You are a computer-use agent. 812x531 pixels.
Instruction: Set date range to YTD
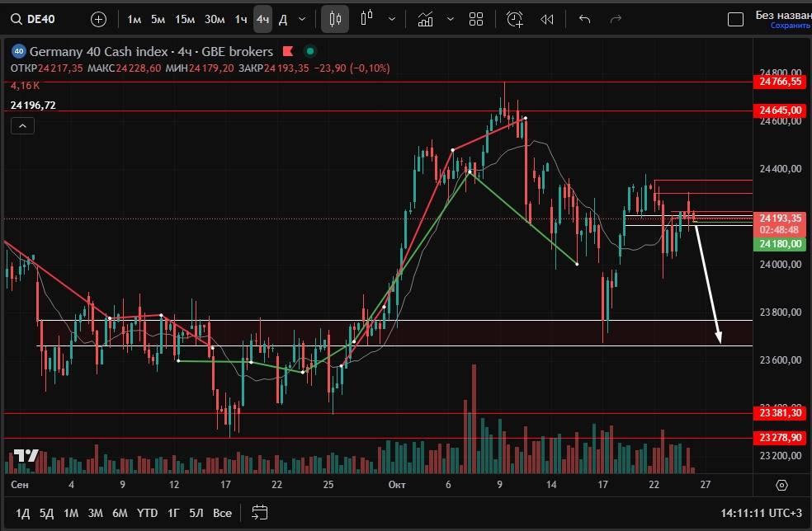(x=148, y=513)
